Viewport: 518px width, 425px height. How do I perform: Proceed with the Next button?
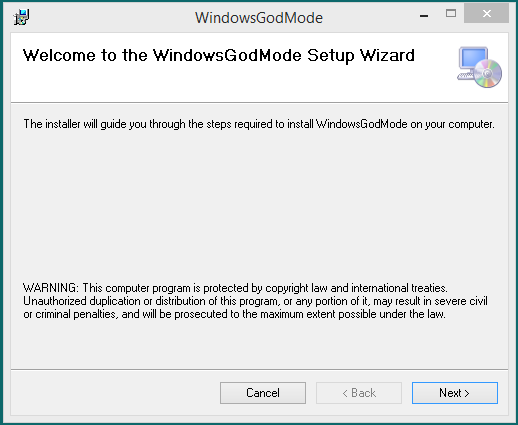(x=455, y=393)
